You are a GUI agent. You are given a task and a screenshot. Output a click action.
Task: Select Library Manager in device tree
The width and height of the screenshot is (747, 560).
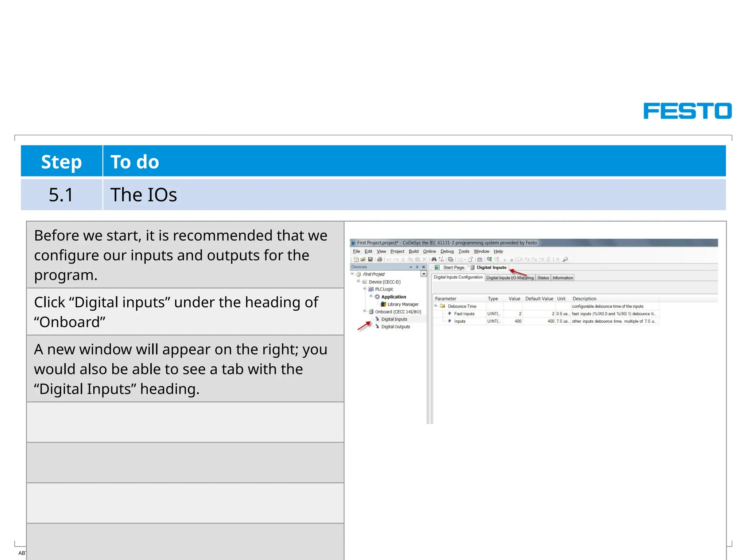403,304
